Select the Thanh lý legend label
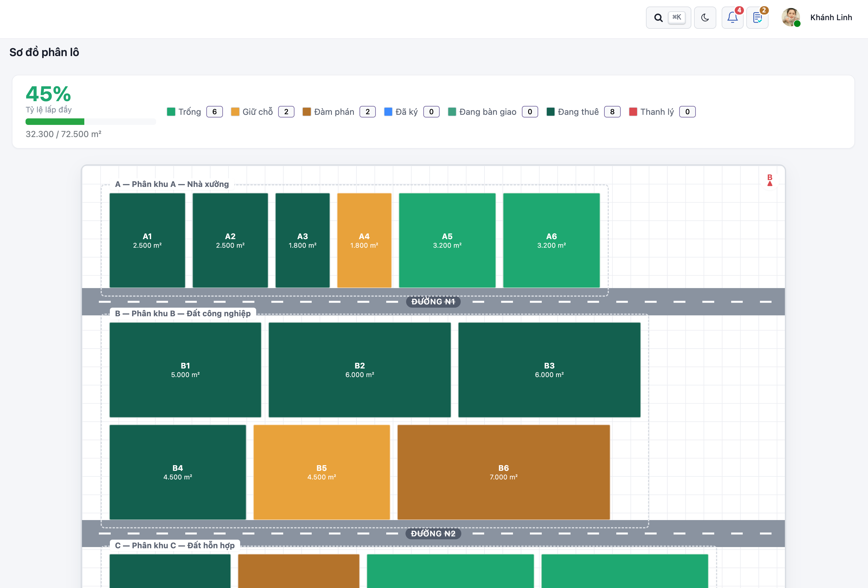The height and width of the screenshot is (588, 868). 657,112
